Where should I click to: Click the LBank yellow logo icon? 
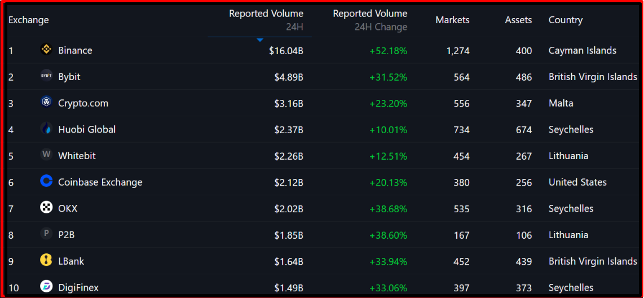[x=46, y=260]
